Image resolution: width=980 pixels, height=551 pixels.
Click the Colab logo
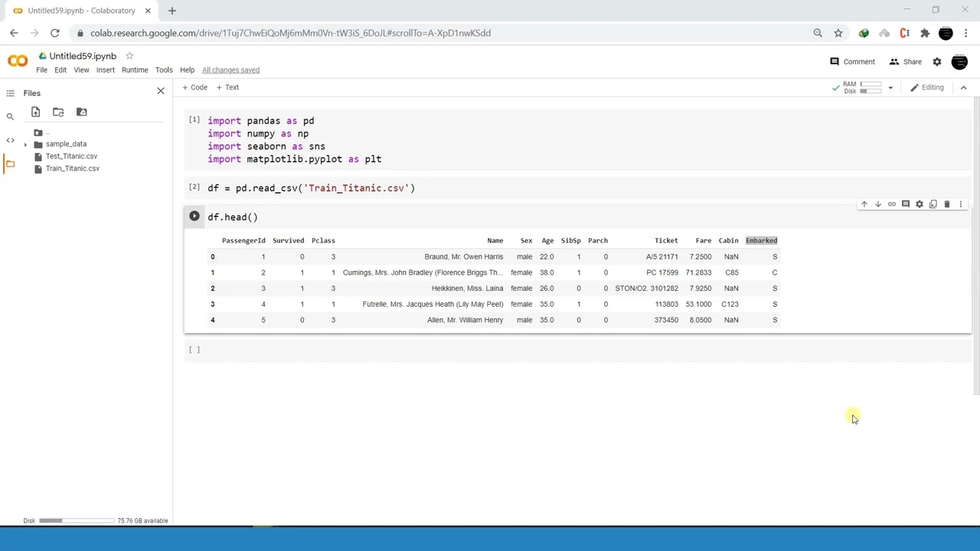[18, 61]
